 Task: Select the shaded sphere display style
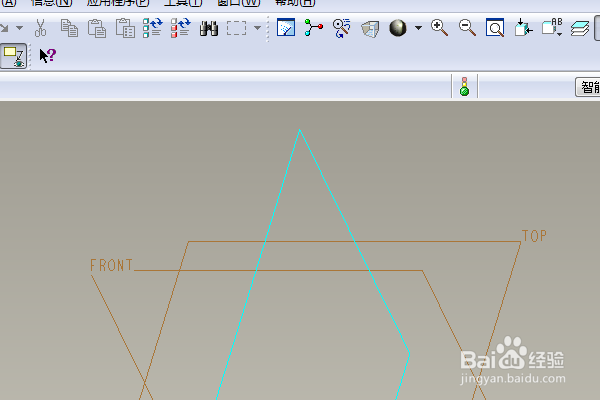(398, 28)
